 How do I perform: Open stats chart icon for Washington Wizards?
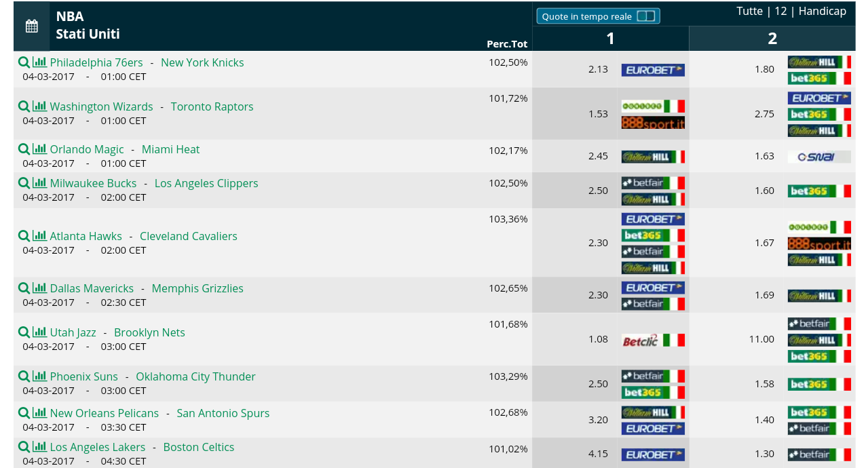tap(40, 106)
